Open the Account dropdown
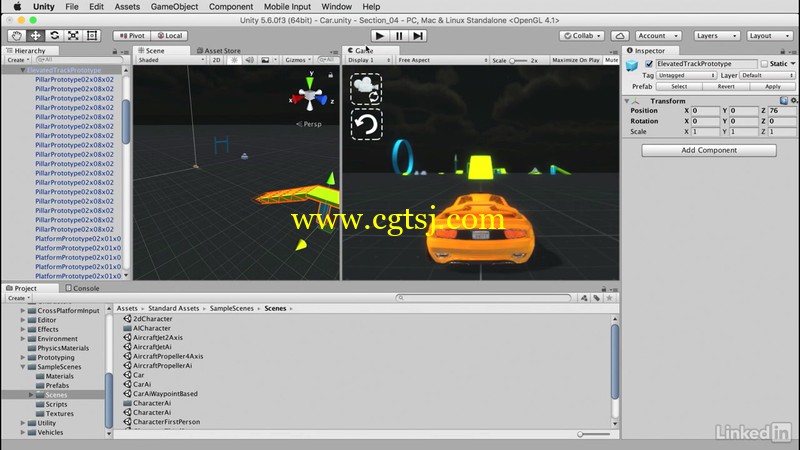 click(658, 36)
